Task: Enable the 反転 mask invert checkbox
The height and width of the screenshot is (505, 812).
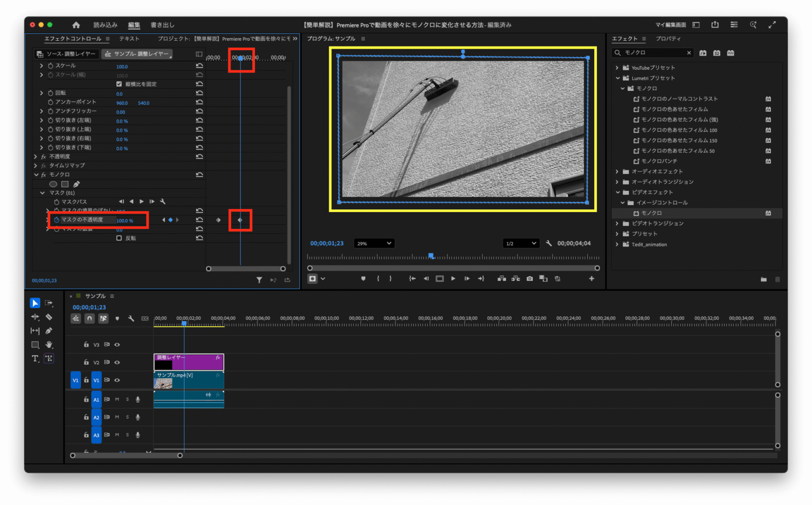Action: point(119,237)
